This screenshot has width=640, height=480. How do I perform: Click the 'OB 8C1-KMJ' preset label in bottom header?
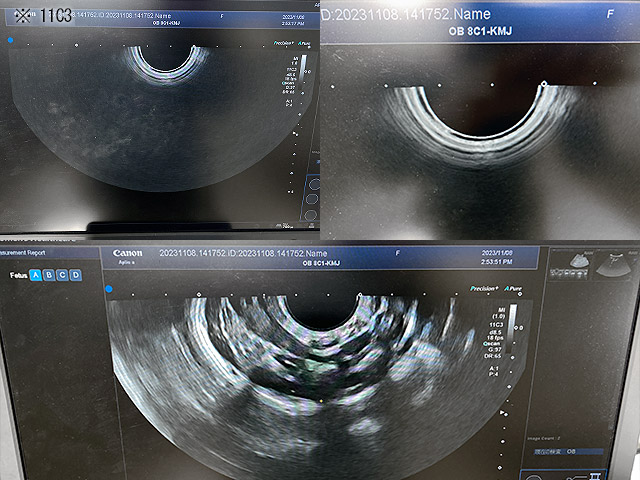click(x=321, y=263)
